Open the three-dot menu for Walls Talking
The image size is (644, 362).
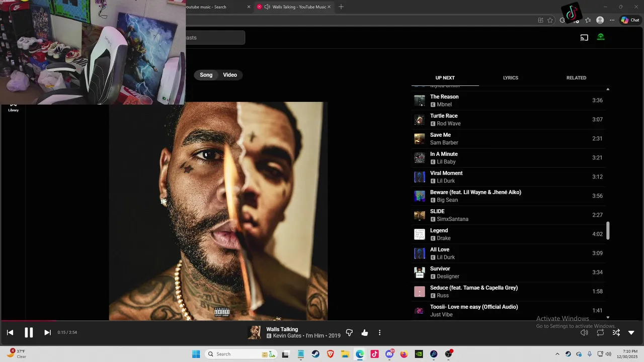tap(380, 333)
